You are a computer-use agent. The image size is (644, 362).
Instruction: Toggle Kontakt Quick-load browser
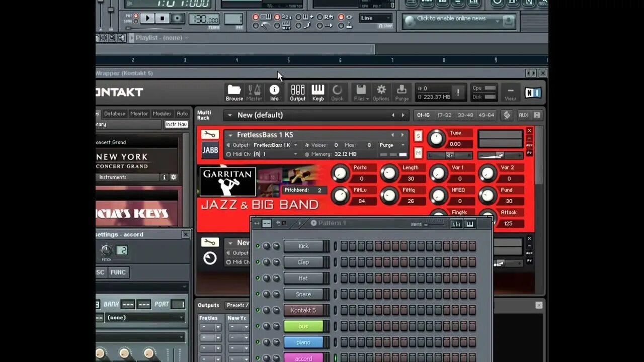point(338,93)
